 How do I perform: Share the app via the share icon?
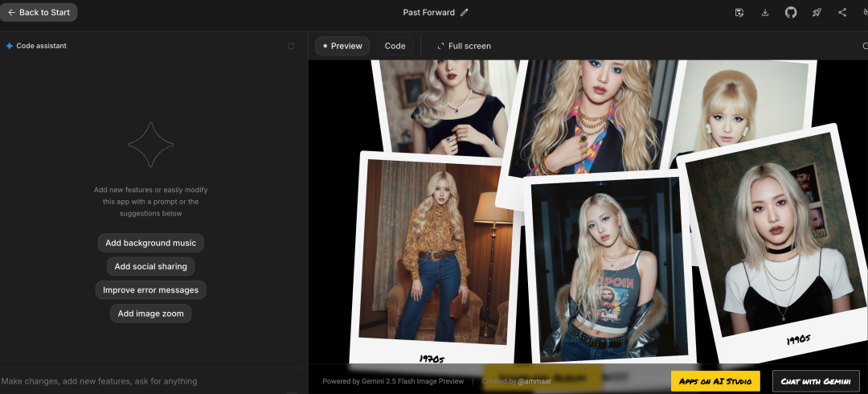[842, 12]
